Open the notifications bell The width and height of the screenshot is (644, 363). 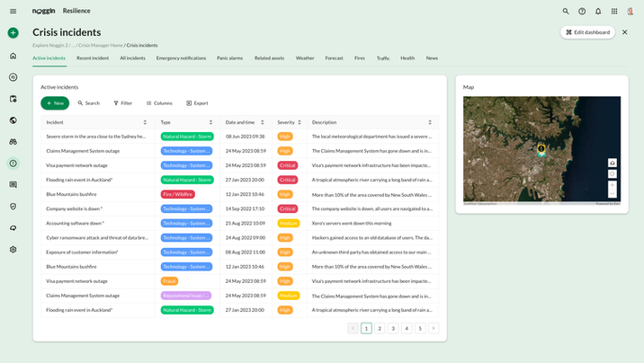(598, 11)
